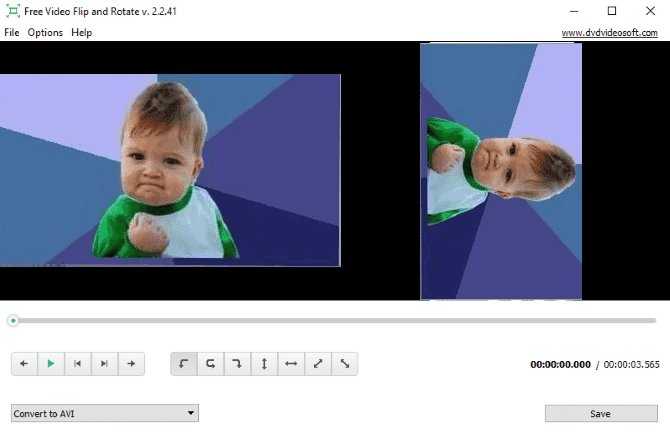Click the original video preview
This screenshot has height=435, width=670.
pyautogui.click(x=170, y=170)
